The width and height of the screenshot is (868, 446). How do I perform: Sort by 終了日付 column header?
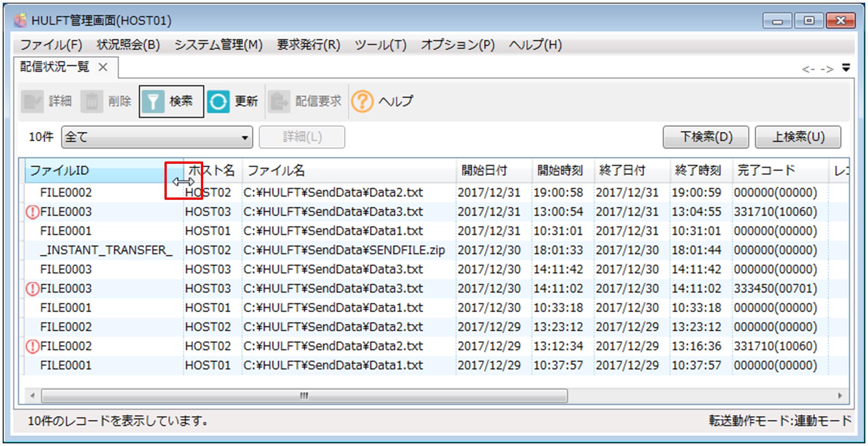tap(633, 170)
